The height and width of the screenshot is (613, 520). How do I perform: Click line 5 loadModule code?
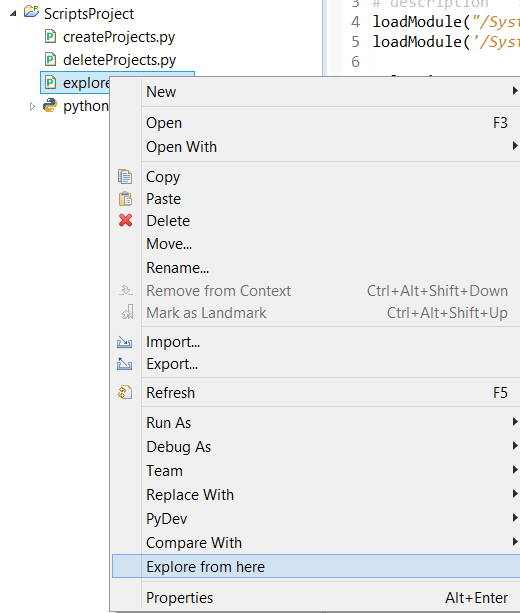tap(446, 42)
